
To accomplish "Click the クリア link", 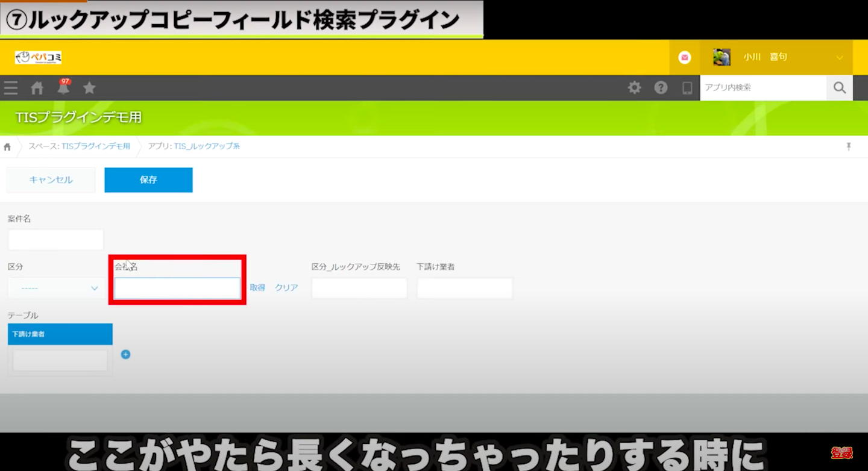I will click(x=286, y=288).
